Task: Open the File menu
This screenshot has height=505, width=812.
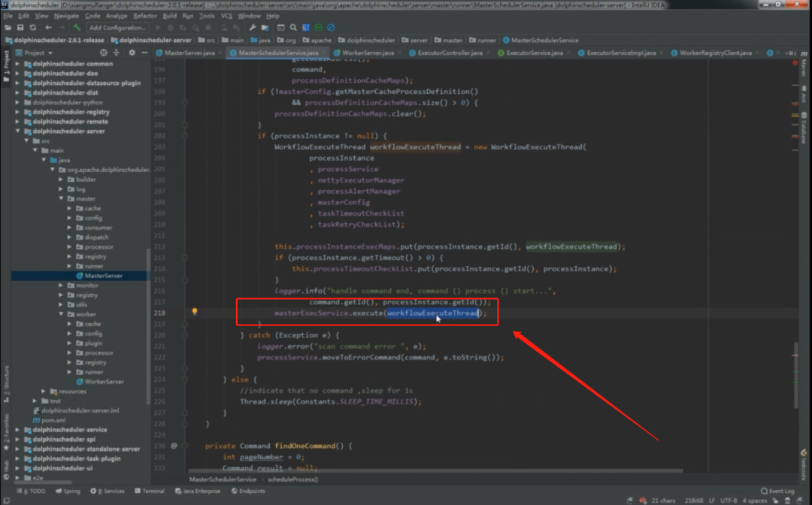Action: click(x=8, y=16)
